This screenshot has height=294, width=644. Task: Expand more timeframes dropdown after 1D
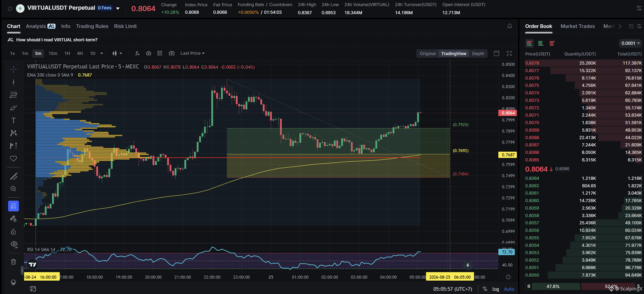click(102, 53)
